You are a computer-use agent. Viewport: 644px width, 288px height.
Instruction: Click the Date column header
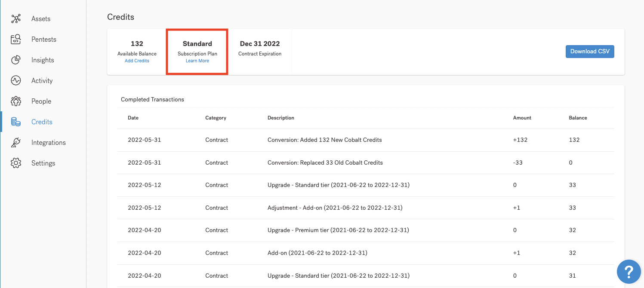133,118
